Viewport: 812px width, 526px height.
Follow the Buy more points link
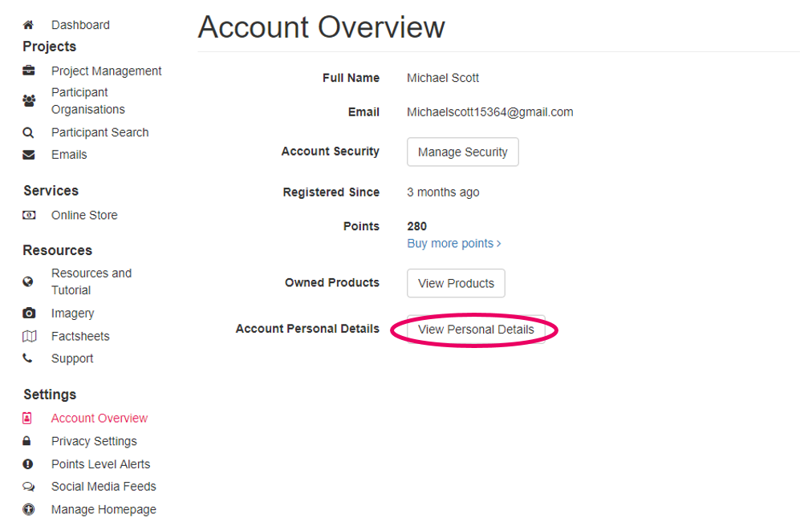click(454, 243)
